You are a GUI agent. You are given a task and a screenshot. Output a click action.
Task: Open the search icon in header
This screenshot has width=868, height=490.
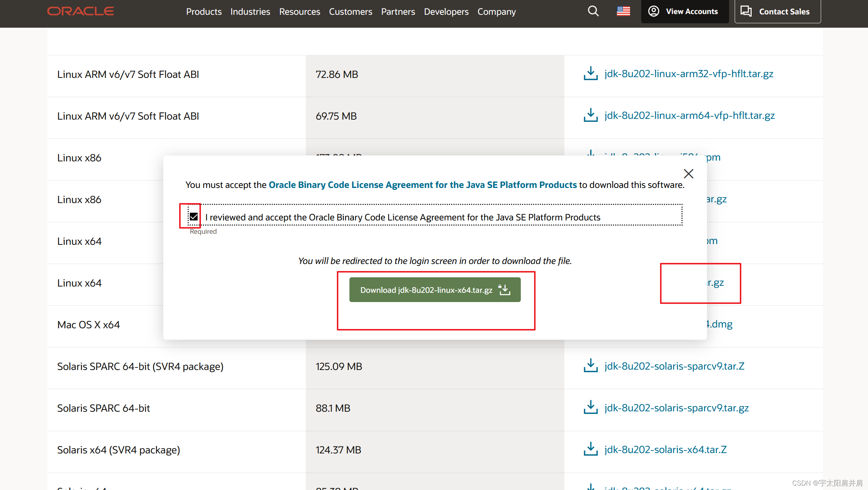[593, 11]
